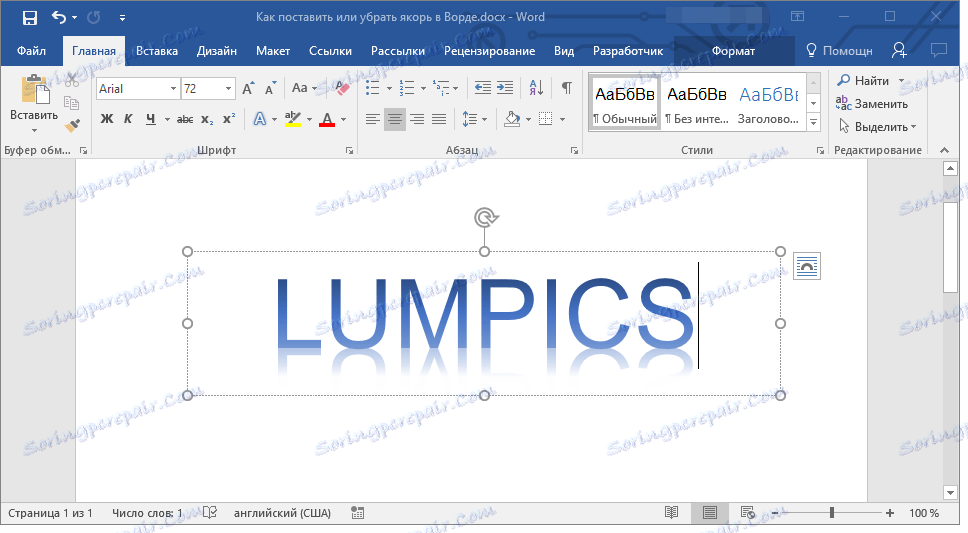This screenshot has width=968, height=533.
Task: Apply numbered list
Action: [x=407, y=88]
